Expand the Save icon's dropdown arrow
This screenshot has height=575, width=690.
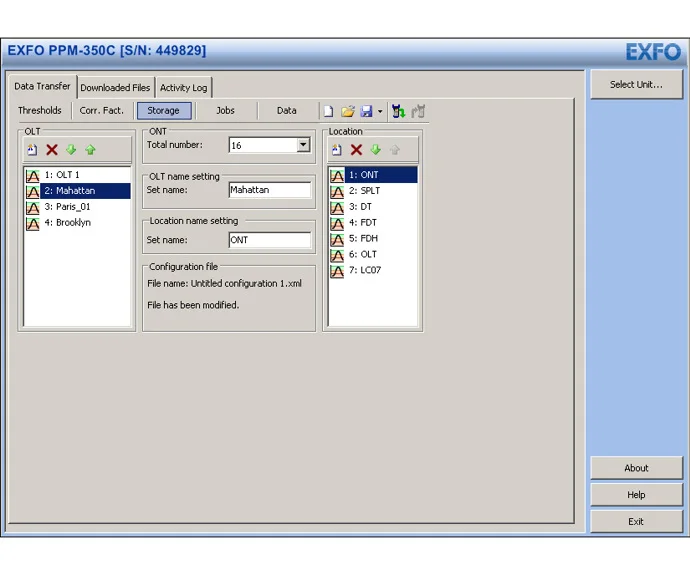380,112
